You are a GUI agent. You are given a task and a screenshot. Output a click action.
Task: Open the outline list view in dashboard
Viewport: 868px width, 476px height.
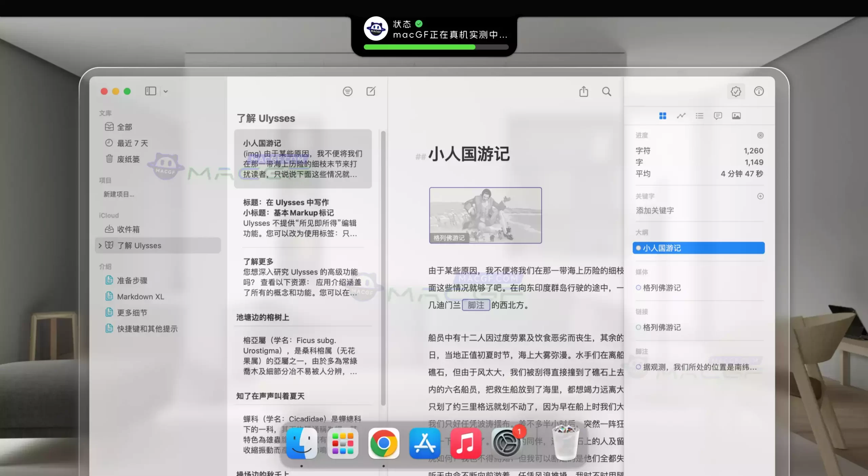coord(699,116)
